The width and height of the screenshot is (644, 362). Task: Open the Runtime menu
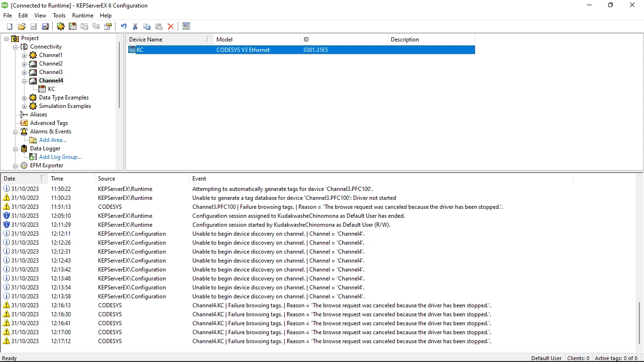click(83, 16)
